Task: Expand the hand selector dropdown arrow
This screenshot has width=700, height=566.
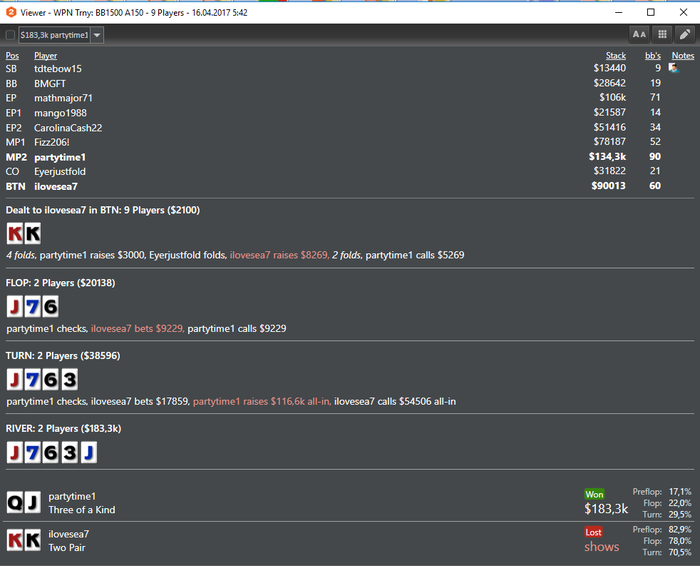Action: coord(97,35)
